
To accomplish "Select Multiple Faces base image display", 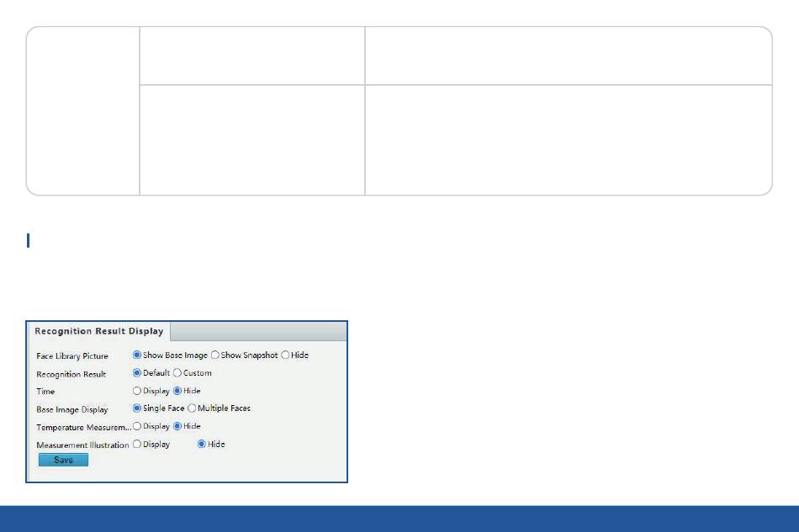I will pos(192,408).
